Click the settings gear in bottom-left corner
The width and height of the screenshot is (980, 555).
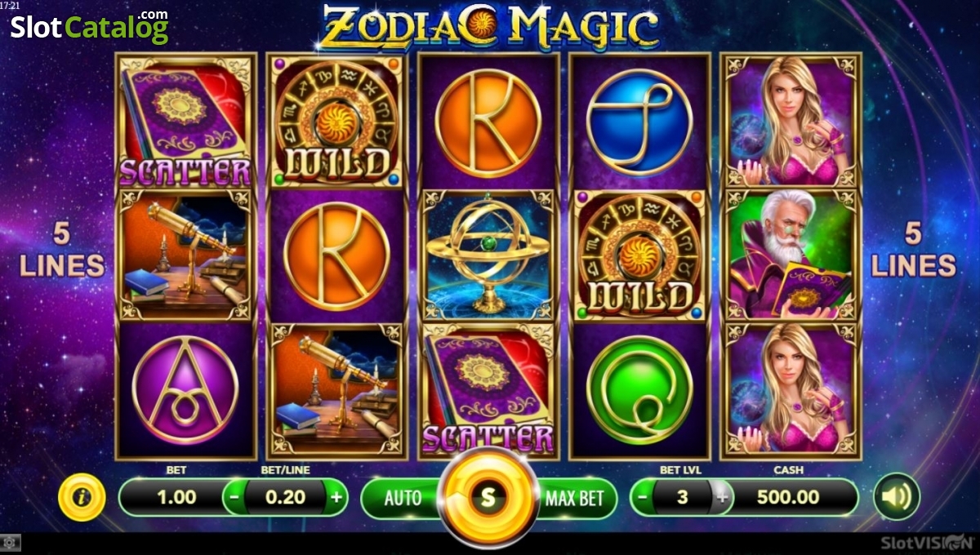point(8,541)
